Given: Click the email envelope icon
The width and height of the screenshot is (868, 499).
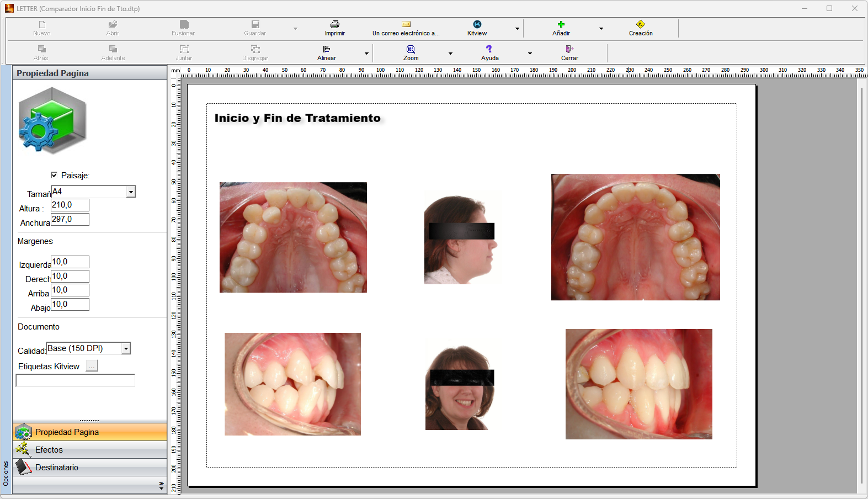Looking at the screenshot, I should (x=406, y=24).
